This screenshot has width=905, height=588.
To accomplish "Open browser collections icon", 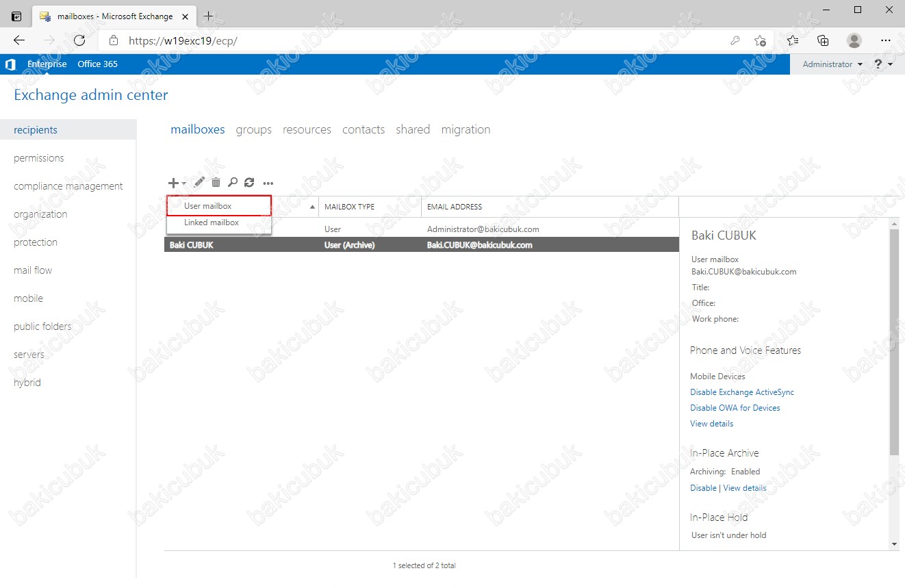I will (x=823, y=40).
